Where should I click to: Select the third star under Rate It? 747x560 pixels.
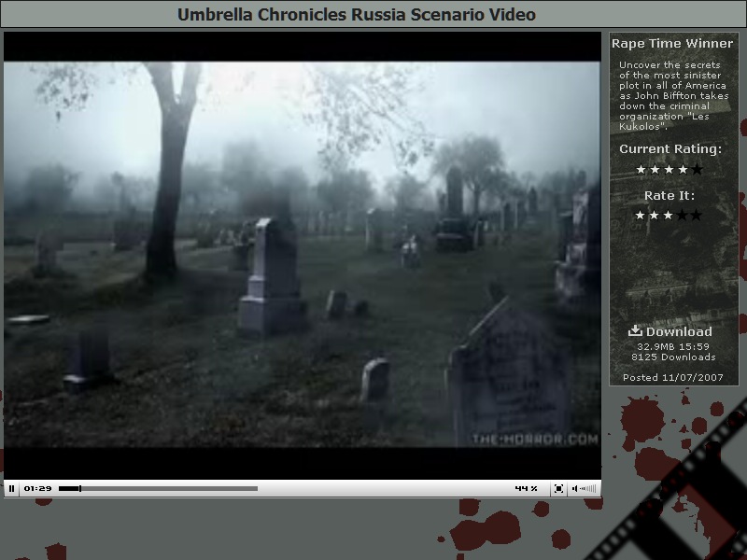pyautogui.click(x=669, y=215)
